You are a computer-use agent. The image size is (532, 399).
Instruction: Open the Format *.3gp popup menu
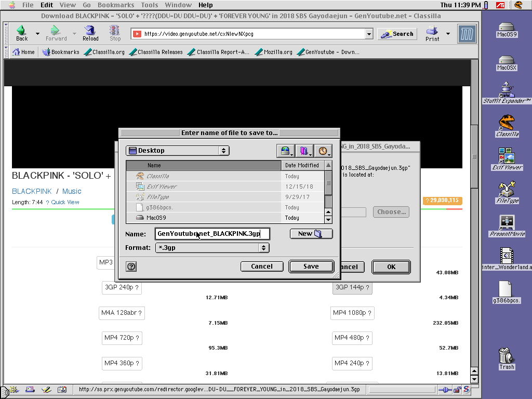click(212, 248)
